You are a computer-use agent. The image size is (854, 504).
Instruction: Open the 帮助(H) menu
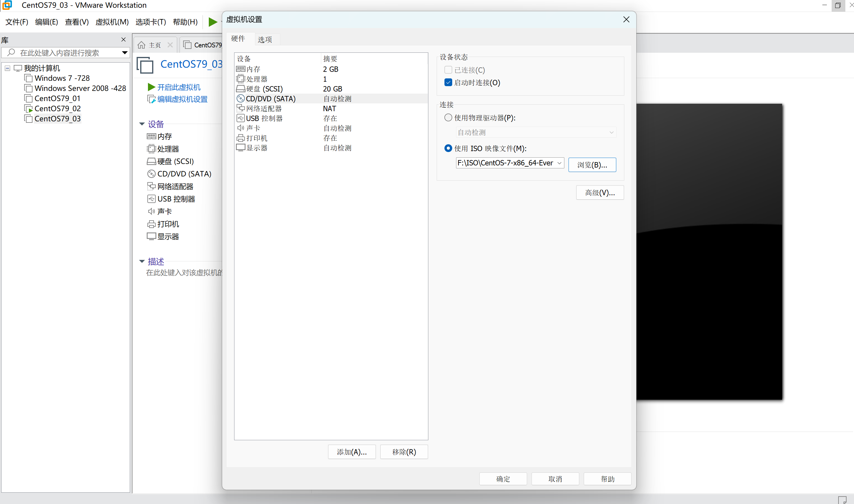(x=185, y=22)
